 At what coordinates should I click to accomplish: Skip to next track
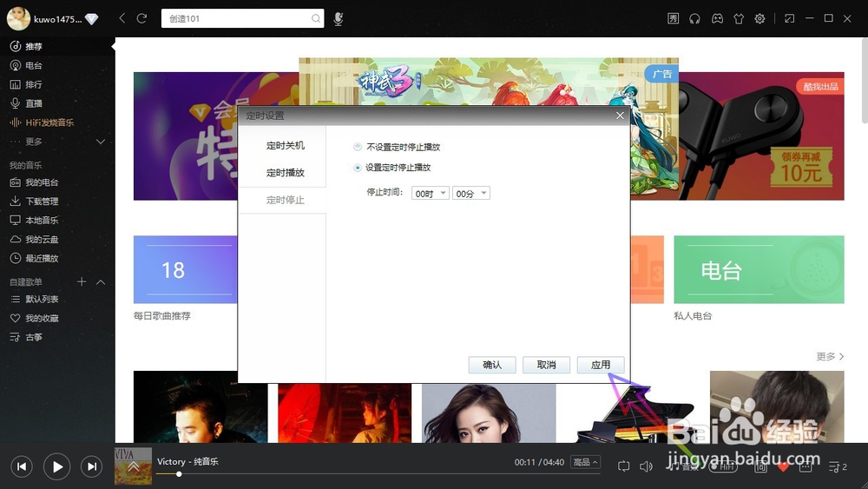point(92,466)
